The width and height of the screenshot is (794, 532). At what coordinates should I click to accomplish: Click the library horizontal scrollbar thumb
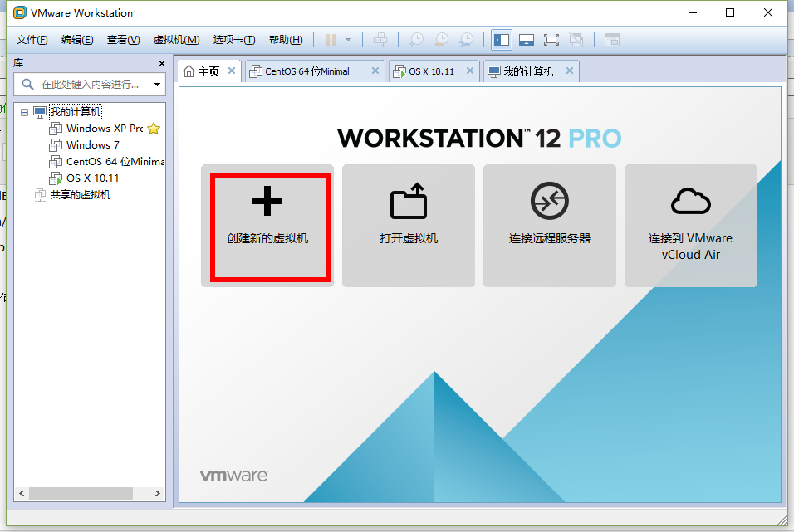(x=81, y=493)
